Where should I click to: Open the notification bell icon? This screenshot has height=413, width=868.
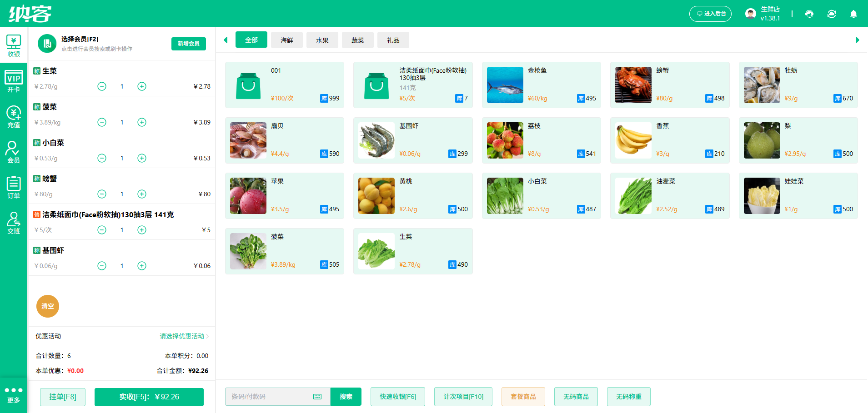tap(853, 14)
